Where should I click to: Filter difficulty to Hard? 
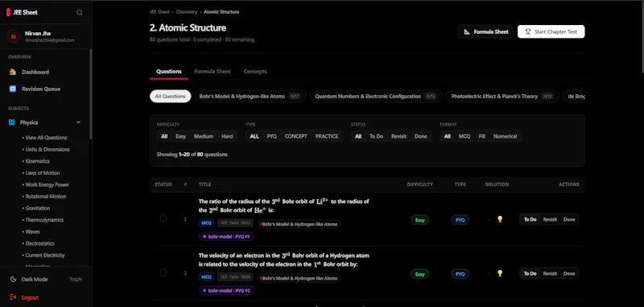[x=227, y=136]
